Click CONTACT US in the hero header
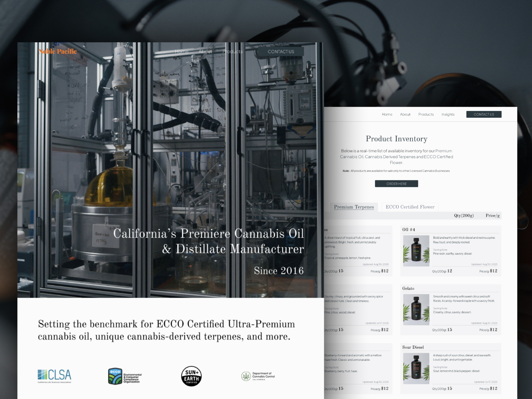Viewport: 532px width, 399px height. (x=281, y=52)
